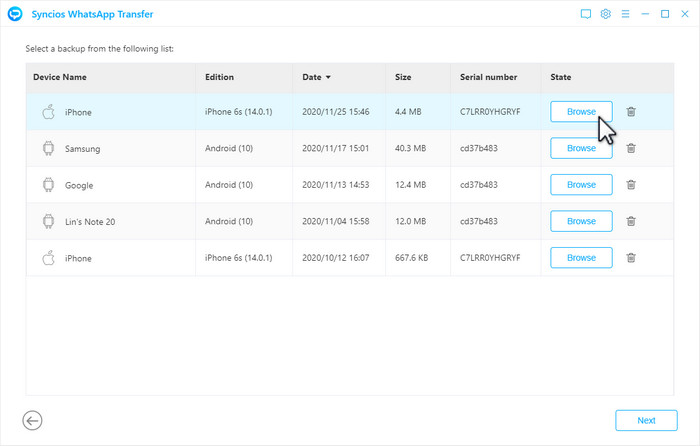This screenshot has width=700, height=446.
Task: Select the Samsung device name
Action: 83,149
